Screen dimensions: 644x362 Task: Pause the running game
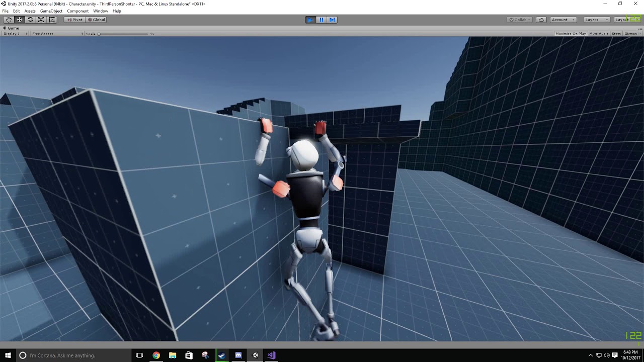click(321, 20)
